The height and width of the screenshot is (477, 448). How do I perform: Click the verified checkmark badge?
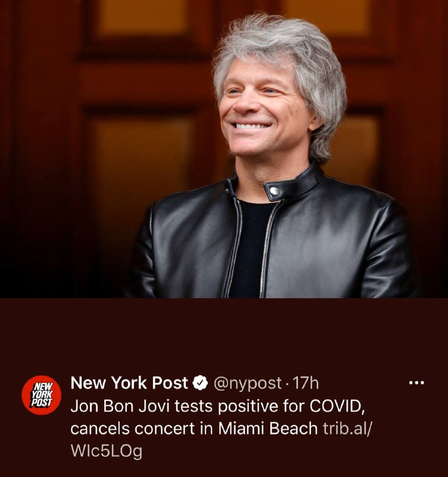pos(200,383)
